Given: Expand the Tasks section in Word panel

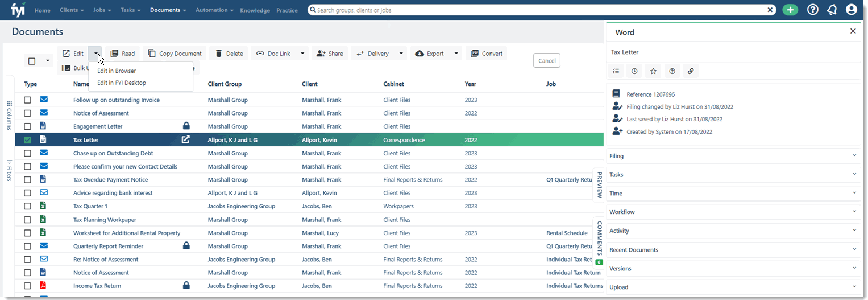Looking at the screenshot, I should (733, 175).
